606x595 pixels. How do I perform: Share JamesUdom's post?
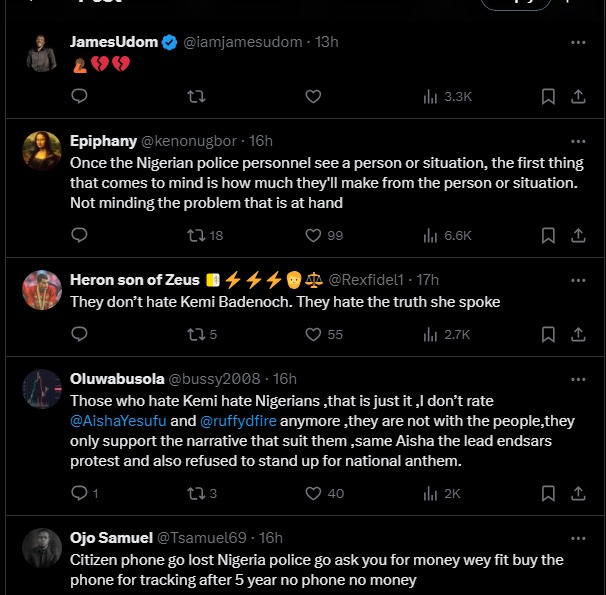click(x=578, y=96)
